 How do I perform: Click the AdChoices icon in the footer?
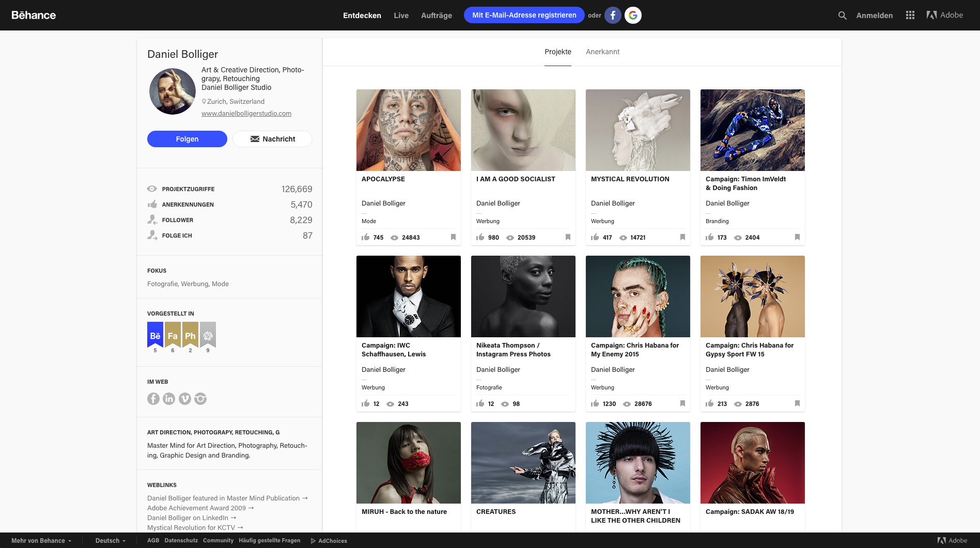tap(313, 541)
